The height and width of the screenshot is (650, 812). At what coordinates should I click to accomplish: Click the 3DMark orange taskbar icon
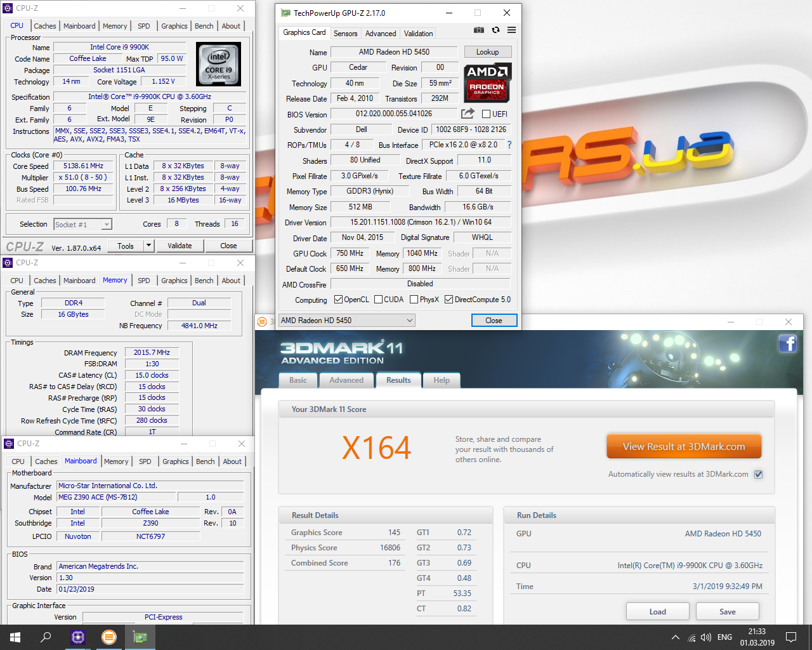pyautogui.click(x=109, y=637)
